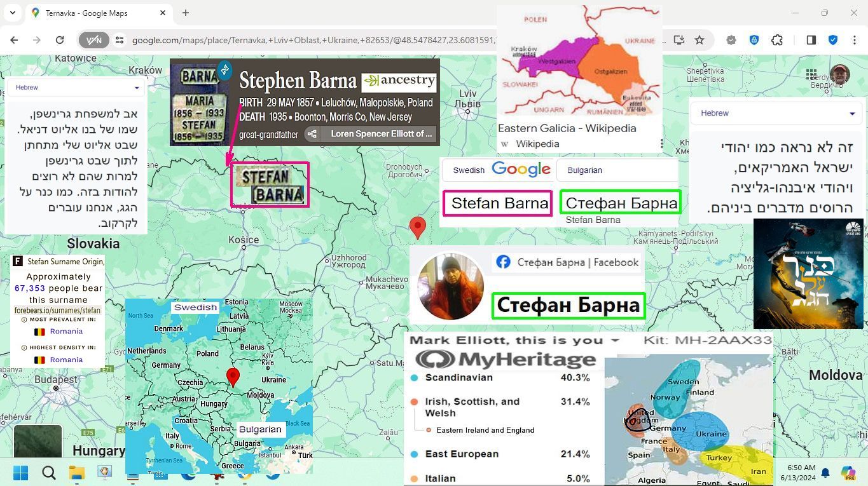Go forward in browser history
This screenshot has height=486, width=868.
[x=37, y=40]
